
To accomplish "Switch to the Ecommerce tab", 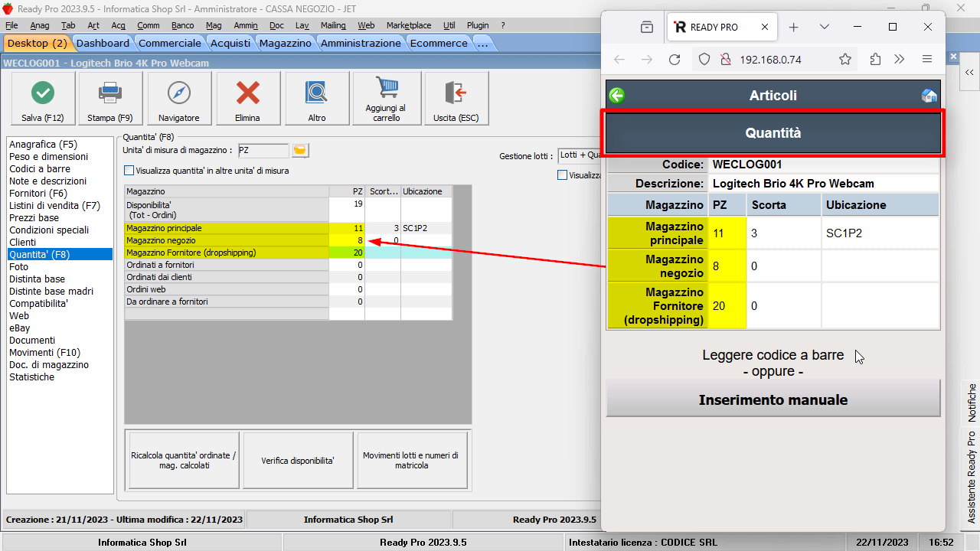I will pyautogui.click(x=439, y=44).
